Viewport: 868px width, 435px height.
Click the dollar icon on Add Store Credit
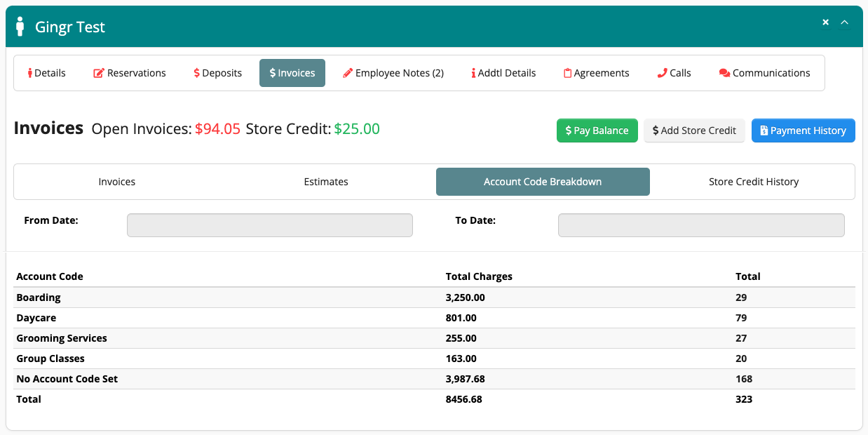pyautogui.click(x=656, y=130)
